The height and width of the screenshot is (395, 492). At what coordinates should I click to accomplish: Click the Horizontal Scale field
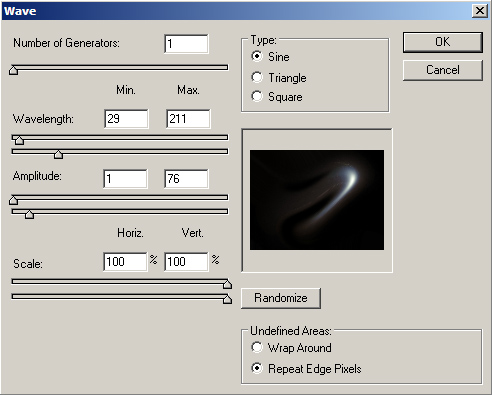tap(125, 262)
